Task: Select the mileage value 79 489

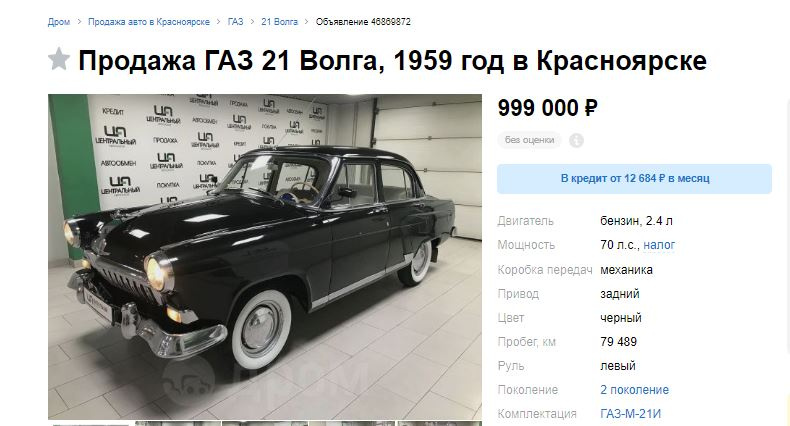Action: click(618, 342)
